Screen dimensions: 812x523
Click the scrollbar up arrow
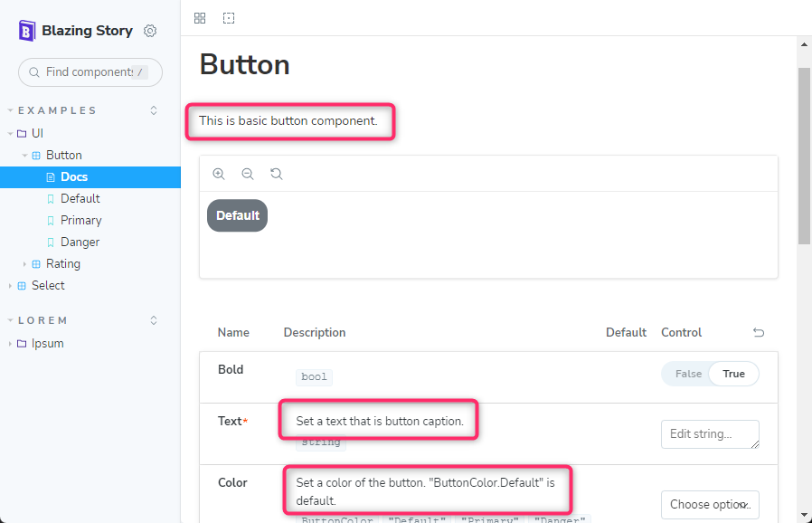(804, 44)
